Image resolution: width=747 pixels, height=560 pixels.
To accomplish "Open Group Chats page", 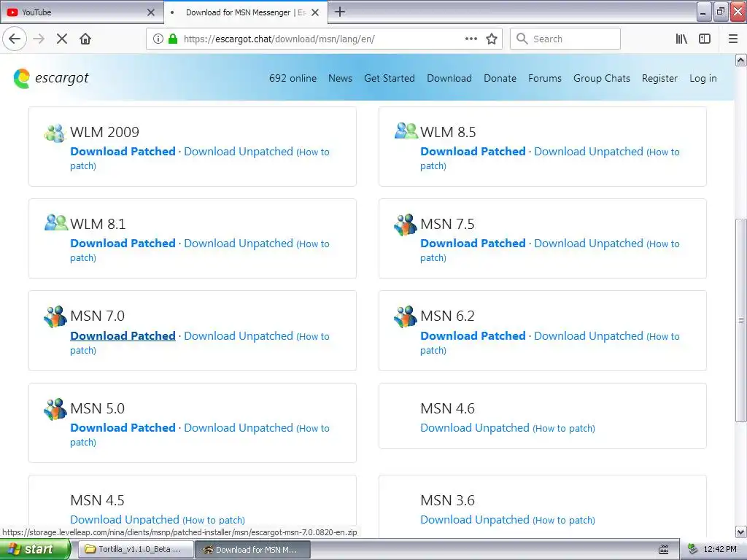I will (602, 78).
